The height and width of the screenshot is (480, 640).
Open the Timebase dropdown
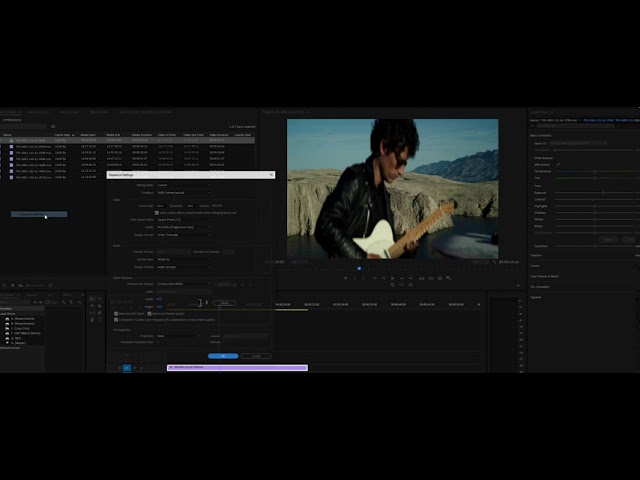182,191
